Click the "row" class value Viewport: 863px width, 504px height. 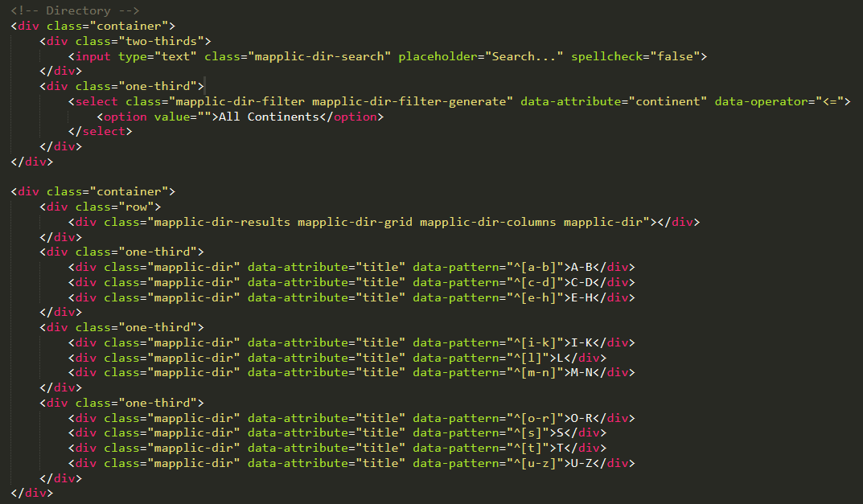(x=137, y=207)
